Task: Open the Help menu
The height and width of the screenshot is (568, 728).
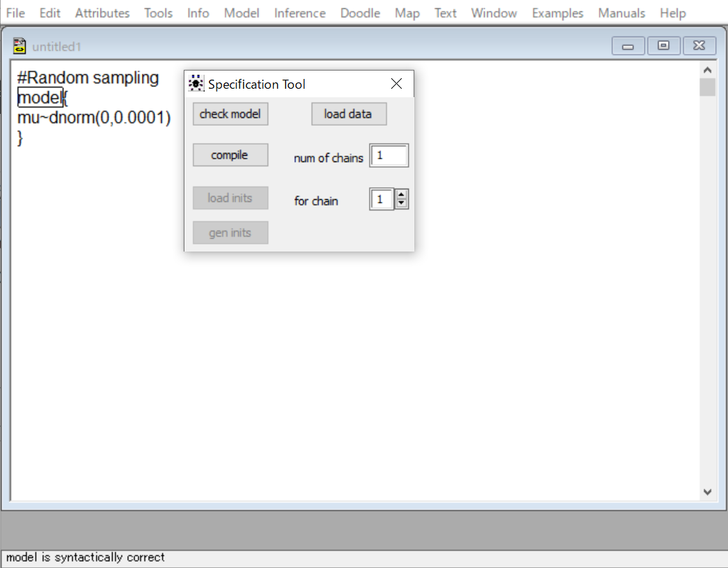Action: [x=673, y=13]
